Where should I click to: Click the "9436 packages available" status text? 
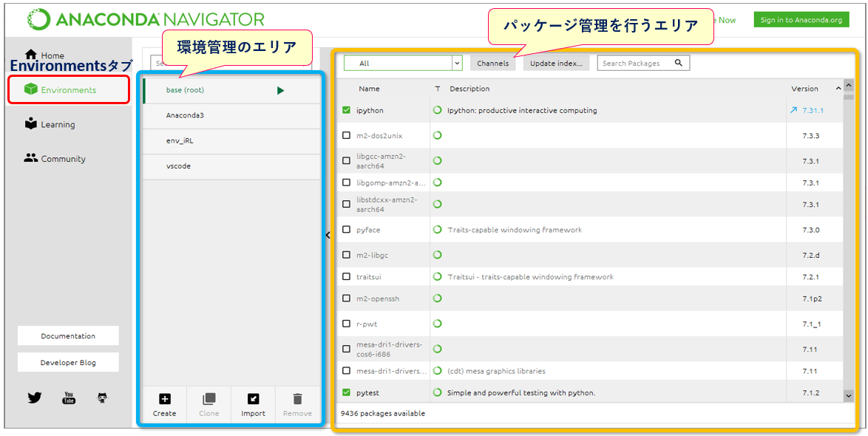coord(383,413)
